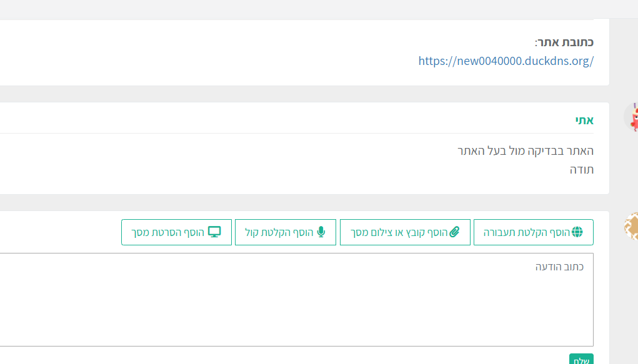The image size is (638, 364).
Task: Click the כתובת אתר label
Action: tap(564, 42)
